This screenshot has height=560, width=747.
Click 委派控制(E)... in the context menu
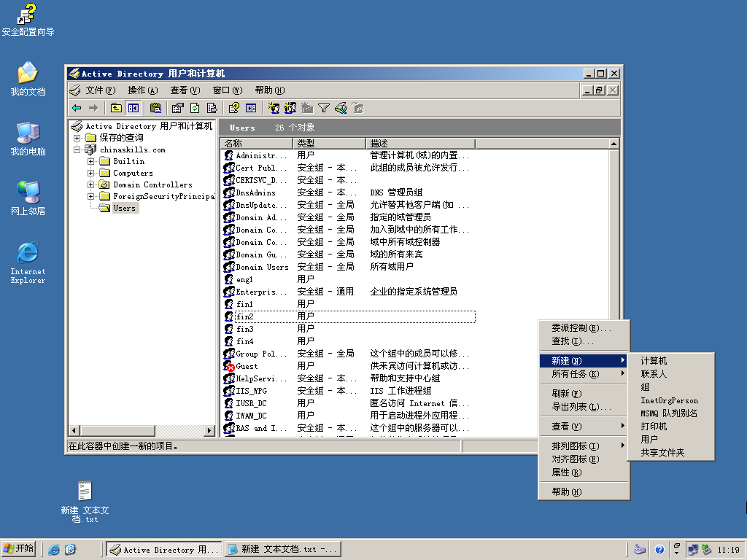pos(584,328)
